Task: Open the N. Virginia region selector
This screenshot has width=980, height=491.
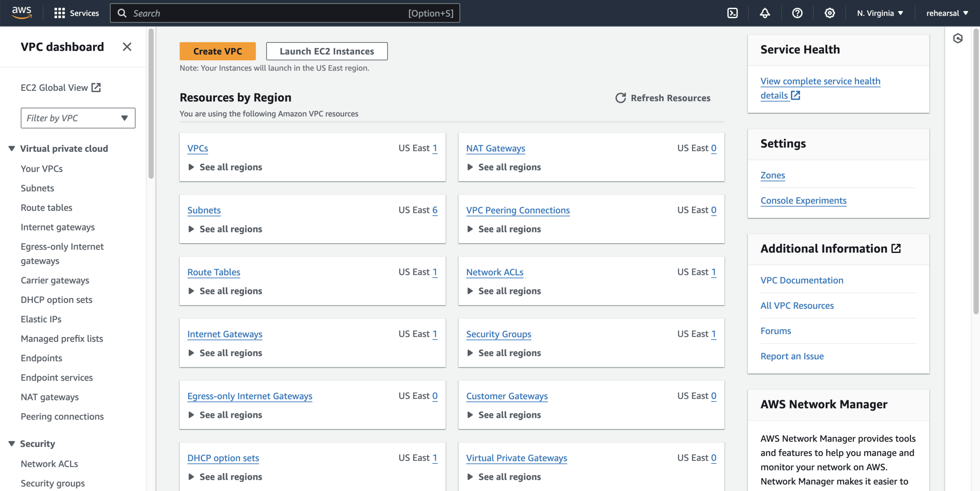Action: tap(880, 13)
